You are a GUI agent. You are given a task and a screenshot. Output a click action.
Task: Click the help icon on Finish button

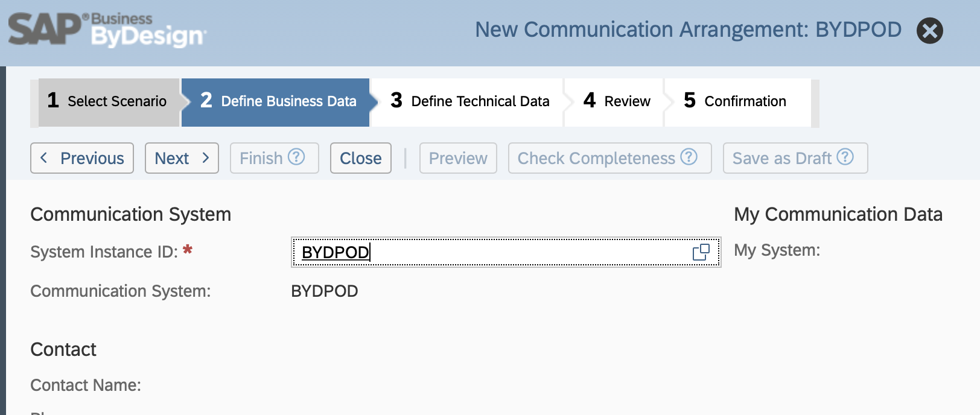[296, 158]
